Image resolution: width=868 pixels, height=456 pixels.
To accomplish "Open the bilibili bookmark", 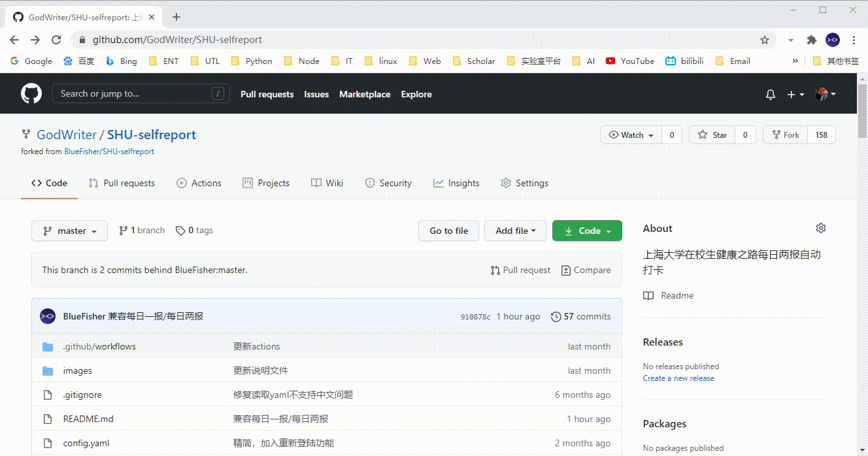I will [684, 61].
